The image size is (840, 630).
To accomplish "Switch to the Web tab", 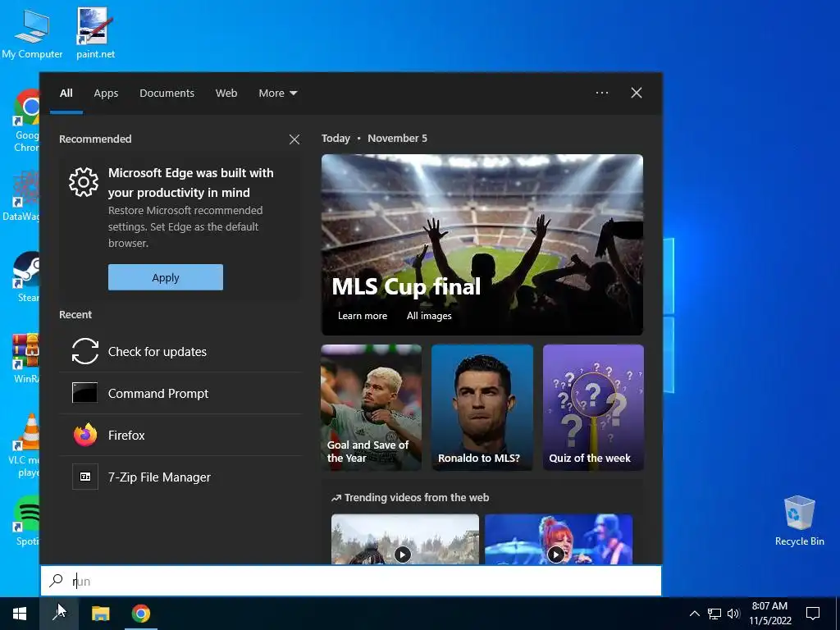I will click(x=226, y=94).
